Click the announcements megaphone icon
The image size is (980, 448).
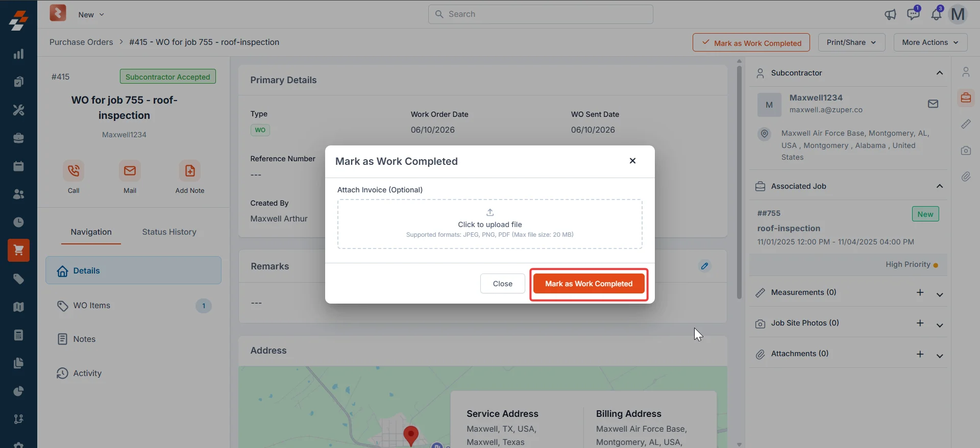pos(890,14)
